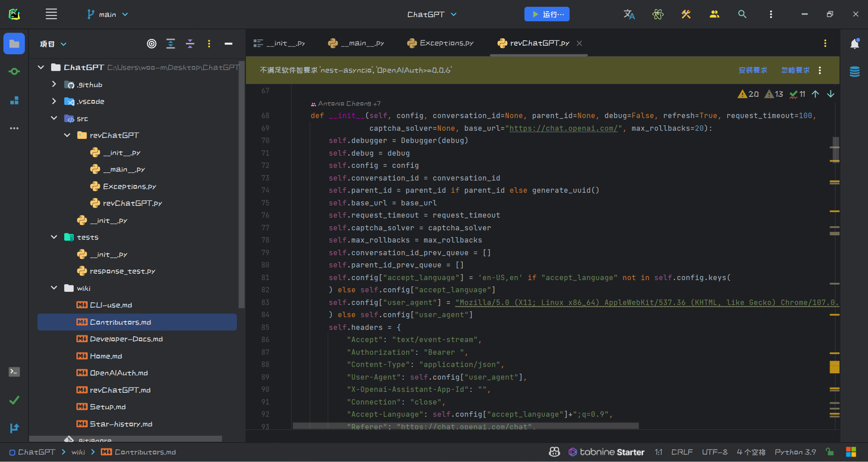The width and height of the screenshot is (868, 462).
Task: Open the commit tool window
Action: click(x=14, y=71)
